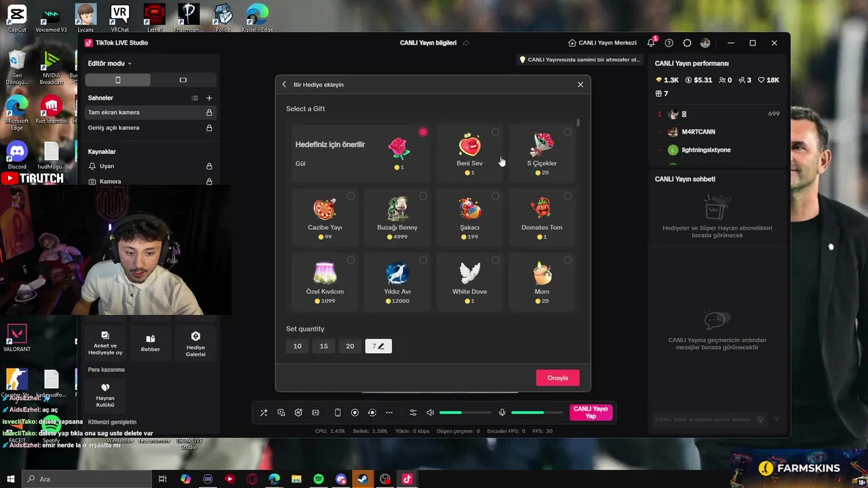868x488 pixels.
Task: Select the Geniş açılı kamera scene
Action: (x=149, y=127)
